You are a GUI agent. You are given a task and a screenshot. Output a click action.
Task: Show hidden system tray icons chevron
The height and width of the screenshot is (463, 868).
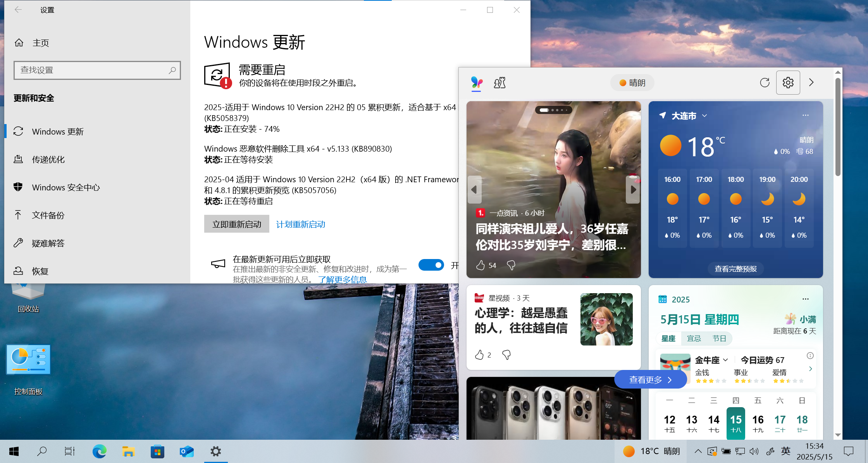pyautogui.click(x=698, y=451)
